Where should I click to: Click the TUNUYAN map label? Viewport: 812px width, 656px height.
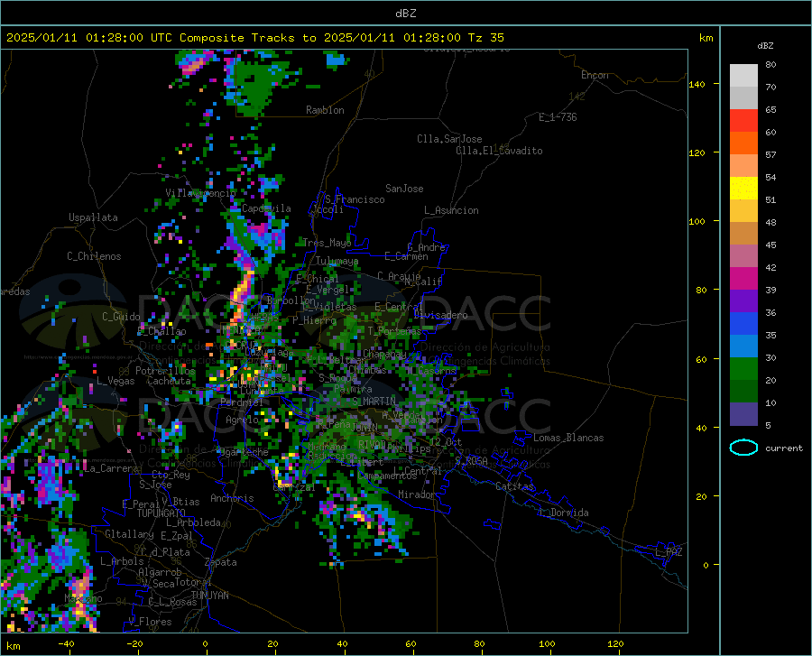[x=209, y=596]
